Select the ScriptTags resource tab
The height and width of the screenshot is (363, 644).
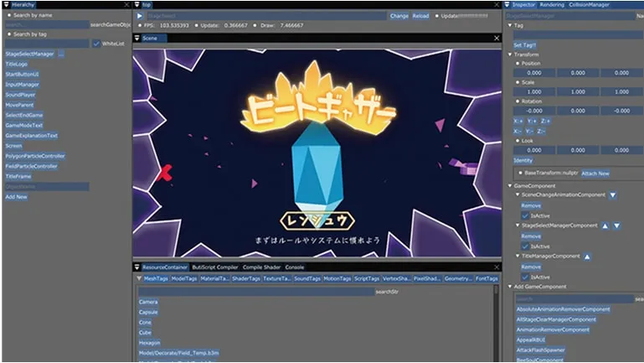click(x=367, y=278)
